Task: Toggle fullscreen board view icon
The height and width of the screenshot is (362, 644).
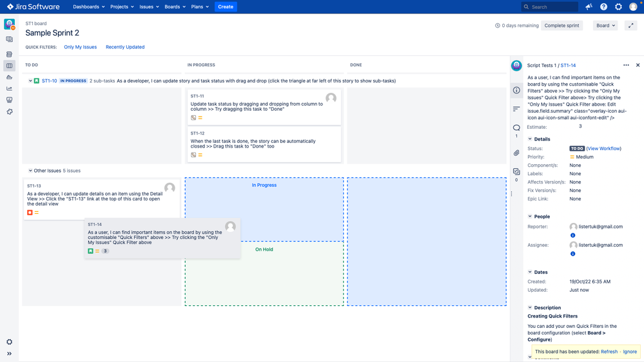Action: [631, 26]
